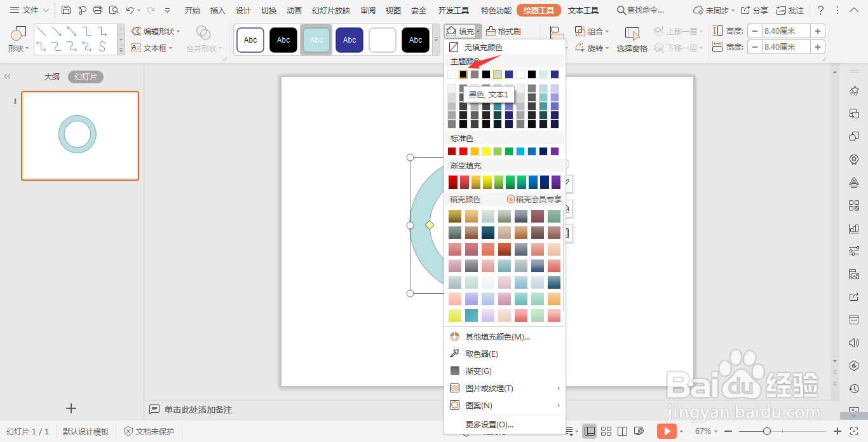Viewport: 868px width, 442px height.
Task: Fit slide to window icon
Action: [854, 431]
